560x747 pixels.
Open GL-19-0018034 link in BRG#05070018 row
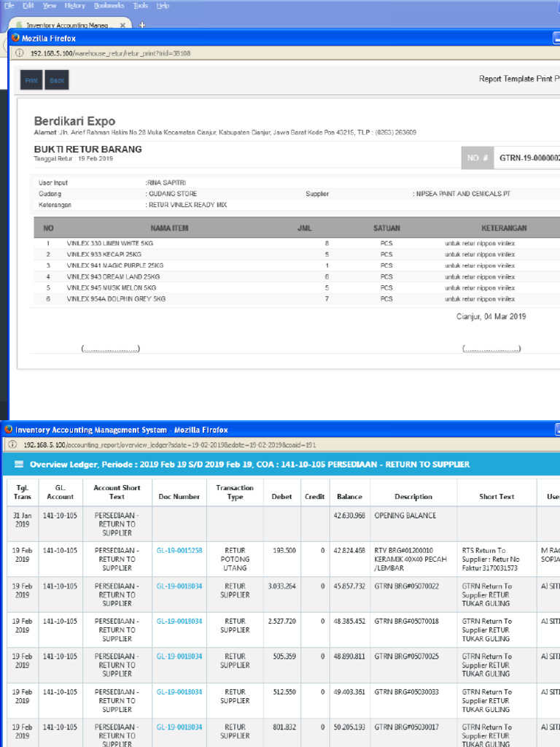[179, 622]
